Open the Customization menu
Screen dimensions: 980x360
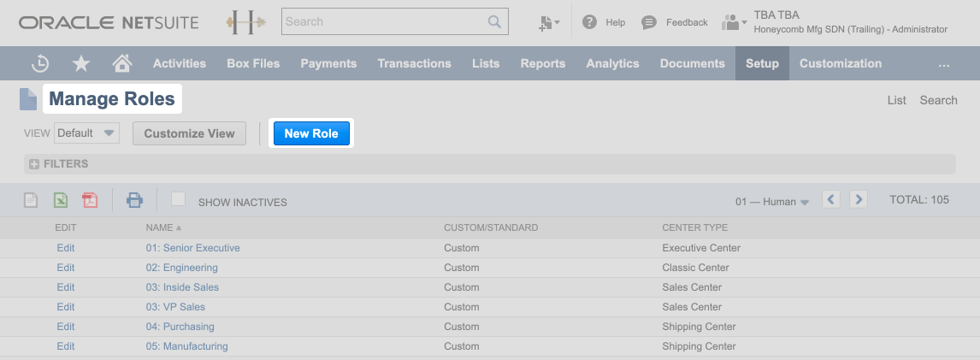pyautogui.click(x=840, y=63)
